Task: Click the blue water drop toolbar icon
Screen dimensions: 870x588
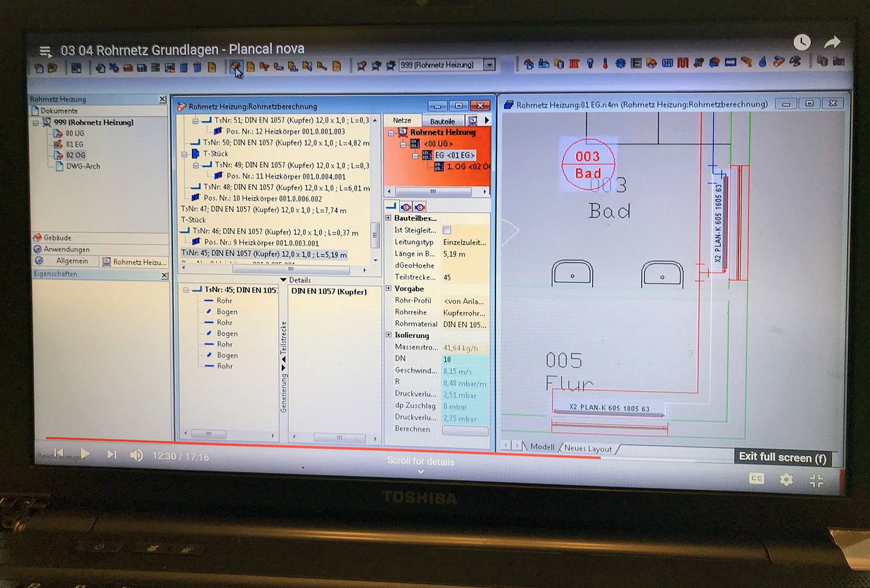Action: tap(763, 62)
